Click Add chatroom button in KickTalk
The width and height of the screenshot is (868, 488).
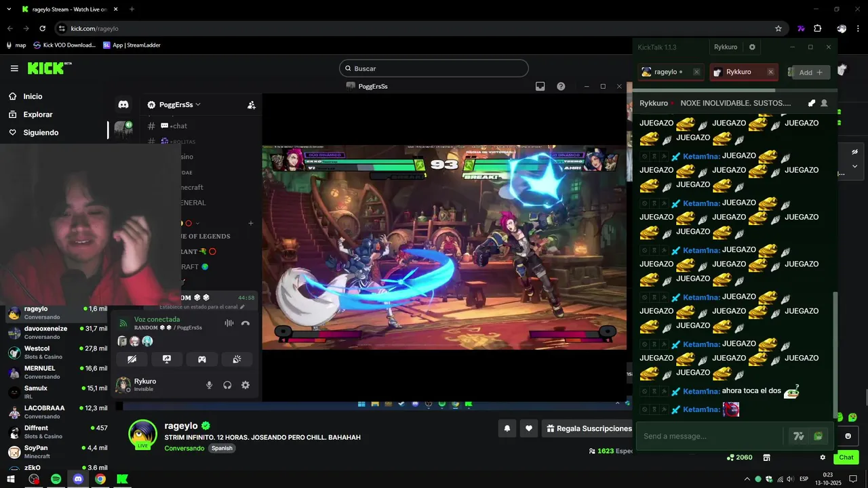[811, 73]
